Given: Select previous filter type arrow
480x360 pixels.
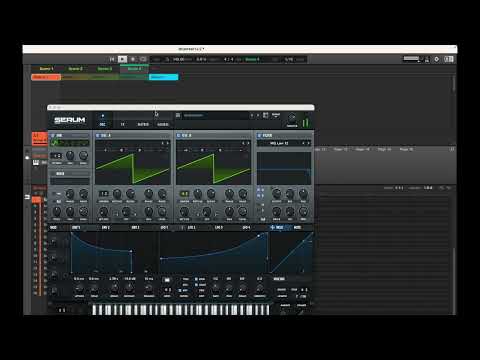Looking at the screenshot, I should (303, 143).
